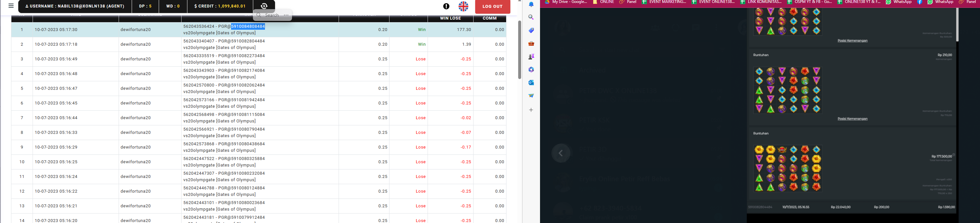Viewport: 980px width, 223px height.
Task: Click the Rp 22.040,00 footer value
Action: (x=841, y=207)
